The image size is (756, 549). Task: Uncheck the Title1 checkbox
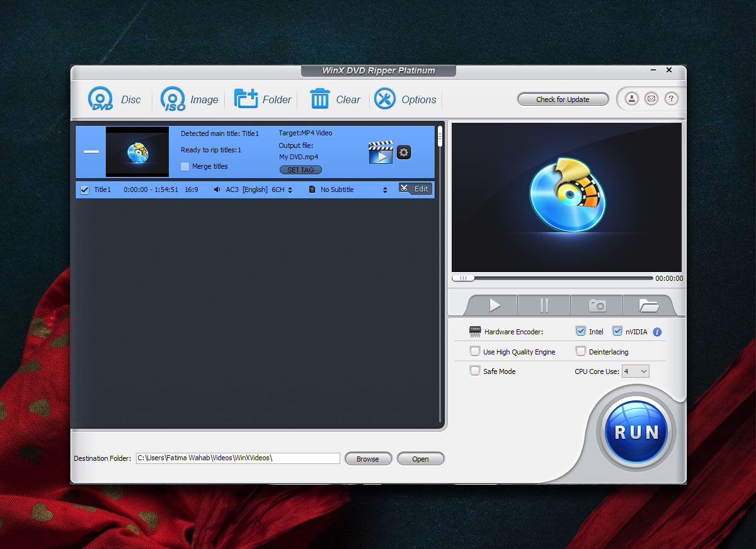pos(85,190)
